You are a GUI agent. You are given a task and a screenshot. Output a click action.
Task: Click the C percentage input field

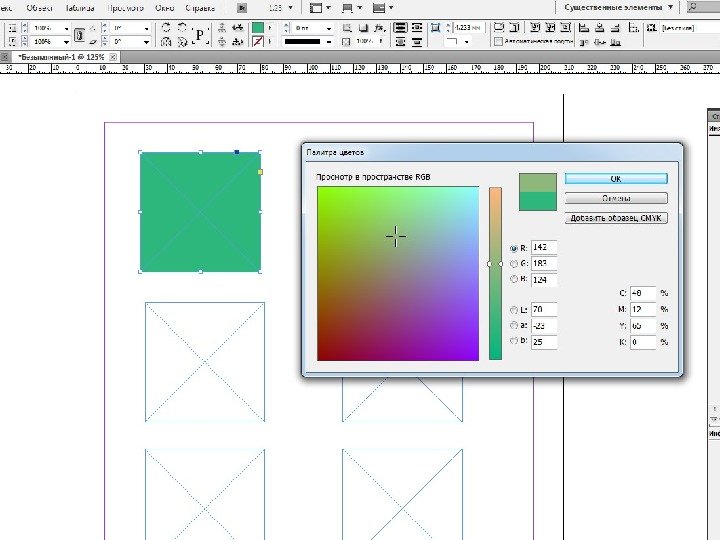coord(642,293)
